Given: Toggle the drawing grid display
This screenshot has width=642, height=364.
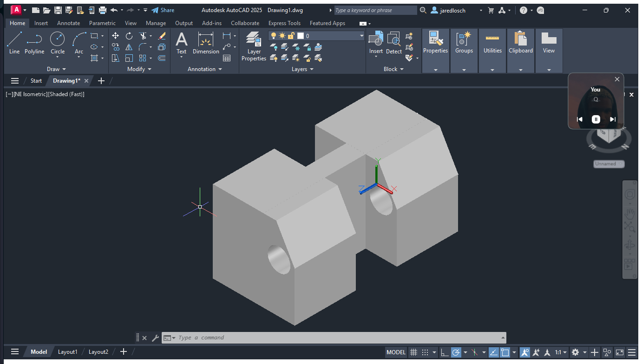Looking at the screenshot, I should [x=413, y=352].
